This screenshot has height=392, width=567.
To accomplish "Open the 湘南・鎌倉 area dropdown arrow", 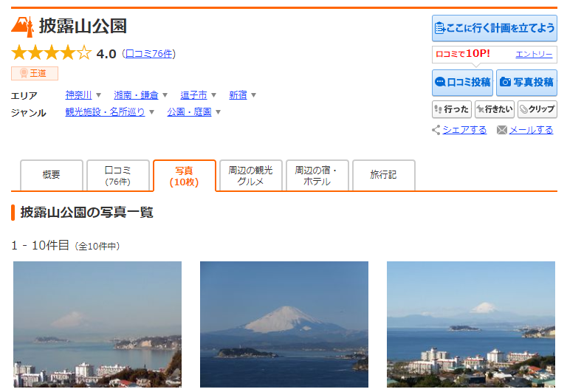I will pyautogui.click(x=165, y=95).
